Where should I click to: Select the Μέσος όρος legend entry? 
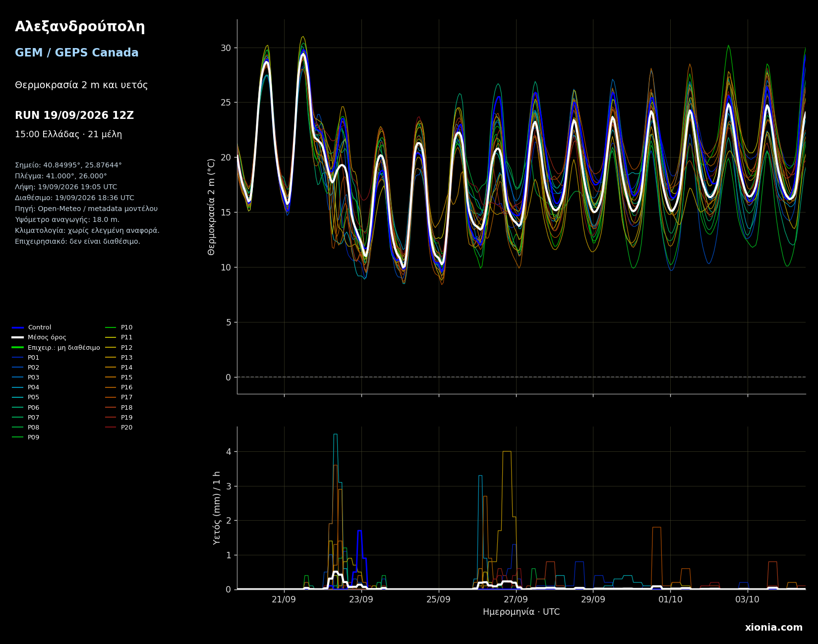pos(39,337)
